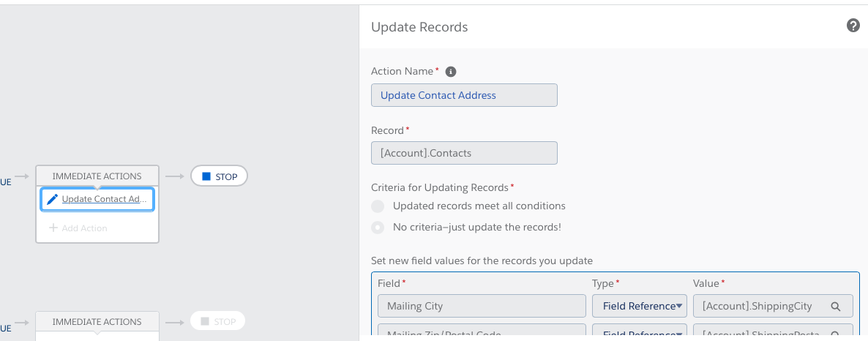This screenshot has width=868, height=341.
Task: Open the second row Field Reference dropdown
Action: pos(639,334)
